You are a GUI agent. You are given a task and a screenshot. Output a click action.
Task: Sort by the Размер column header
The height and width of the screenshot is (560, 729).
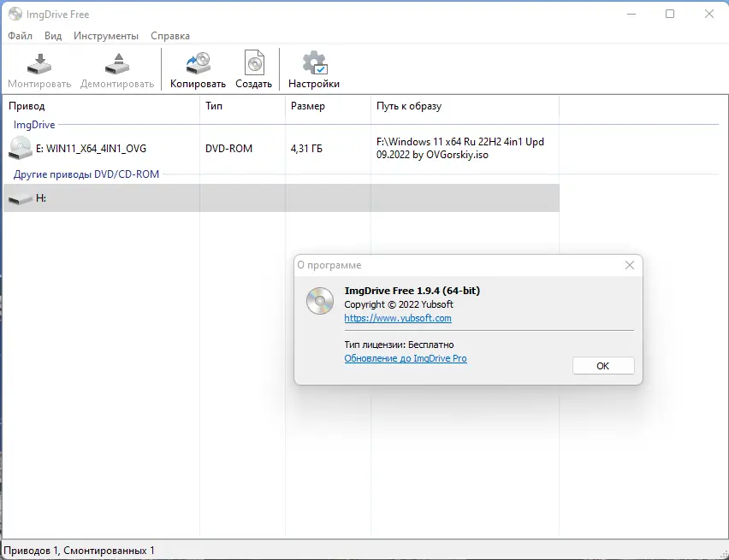tap(328, 106)
